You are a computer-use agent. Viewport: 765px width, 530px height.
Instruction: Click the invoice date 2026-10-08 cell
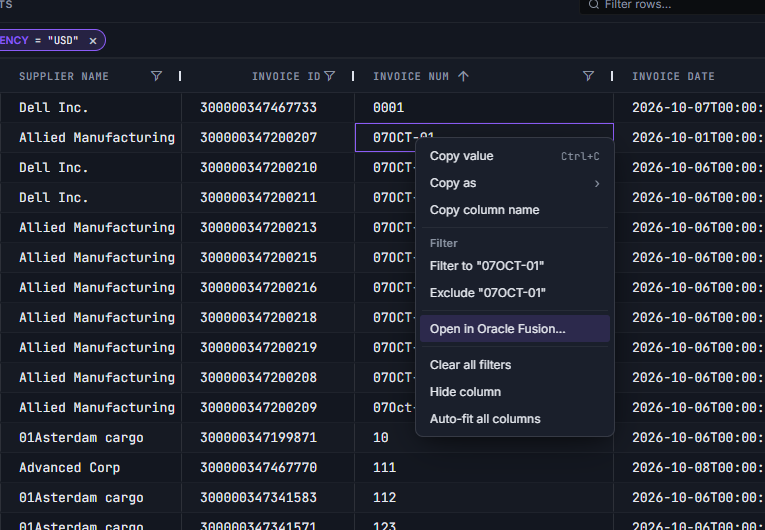(x=689, y=468)
